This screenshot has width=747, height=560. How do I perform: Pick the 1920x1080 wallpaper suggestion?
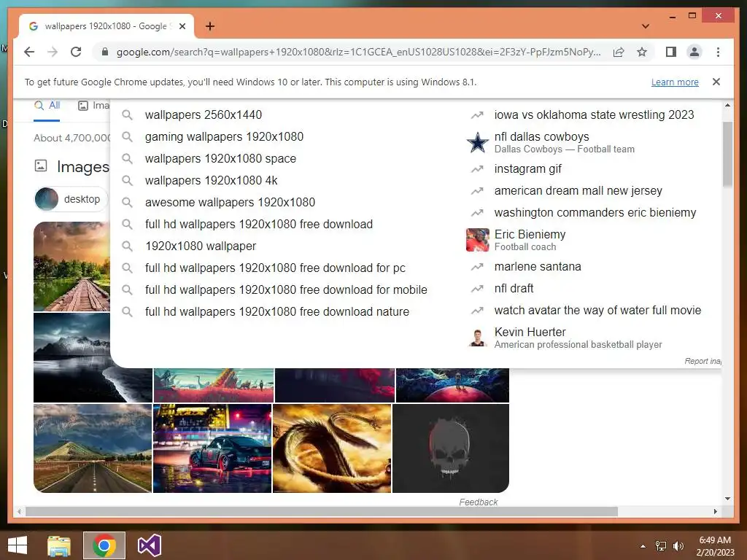pyautogui.click(x=201, y=246)
